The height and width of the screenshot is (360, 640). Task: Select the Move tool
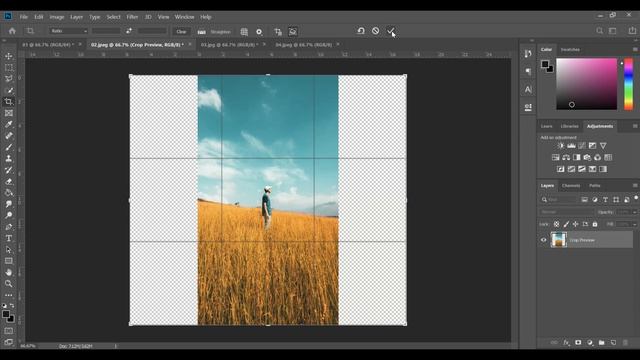pos(9,56)
